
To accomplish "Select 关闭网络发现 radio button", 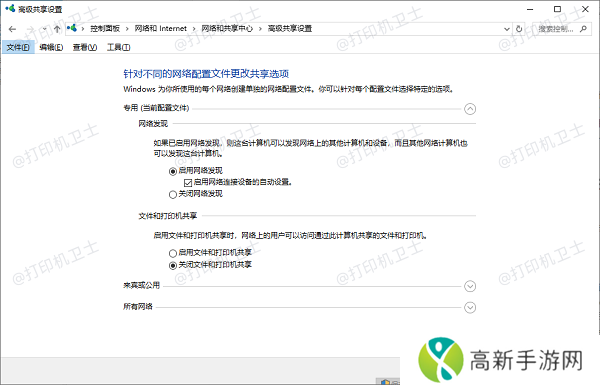I will coord(173,195).
